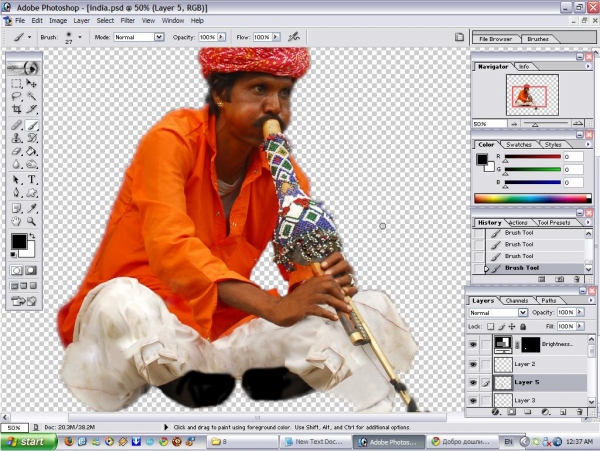The width and height of the screenshot is (600, 451).
Task: Select the History Brush tool
Action: tap(32, 138)
